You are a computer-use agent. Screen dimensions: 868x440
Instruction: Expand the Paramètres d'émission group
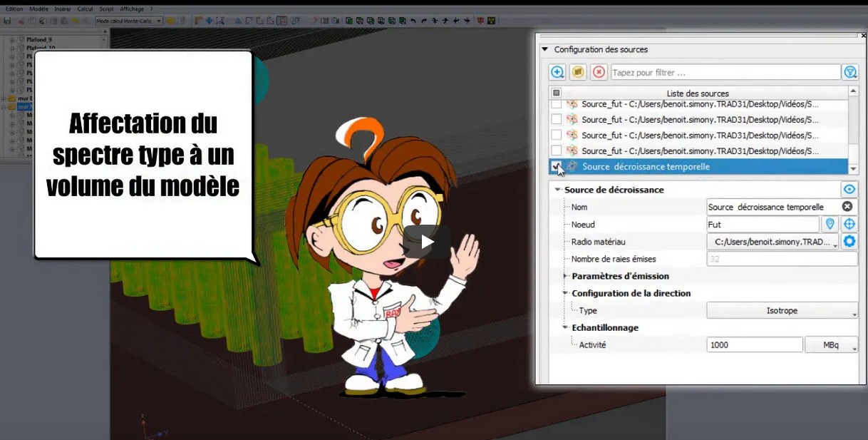[565, 276]
